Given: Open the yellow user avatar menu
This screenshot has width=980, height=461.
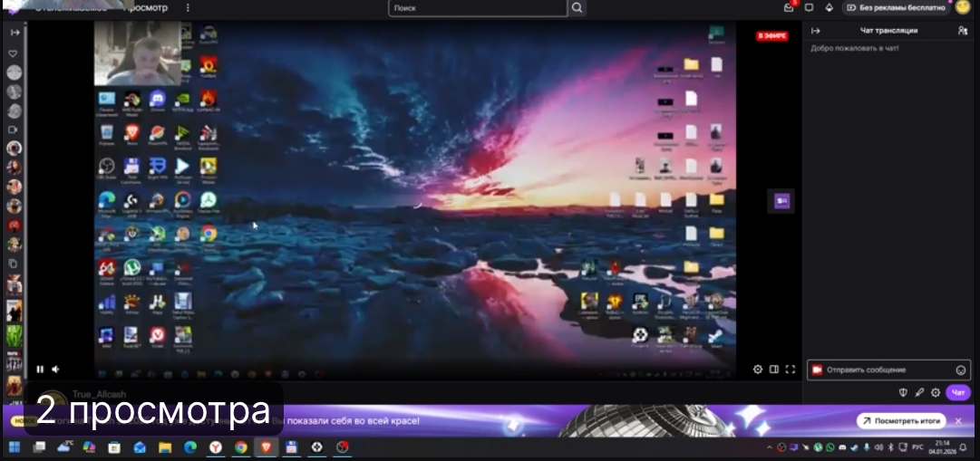Looking at the screenshot, I should [x=963, y=7].
